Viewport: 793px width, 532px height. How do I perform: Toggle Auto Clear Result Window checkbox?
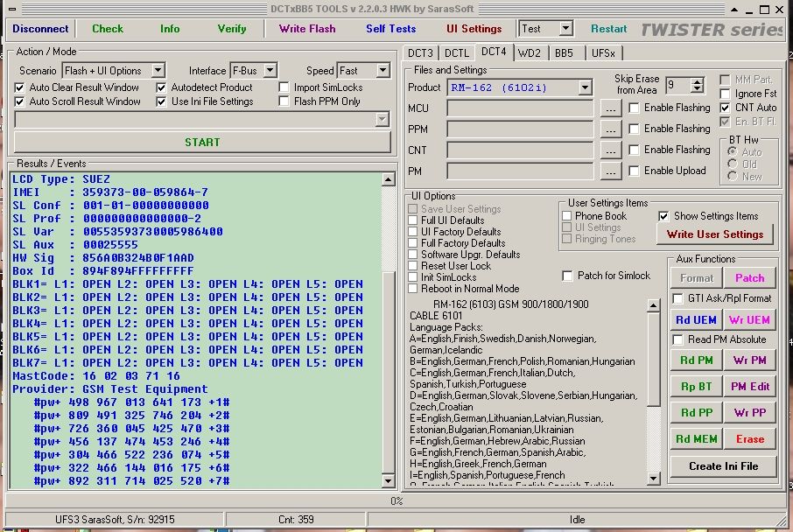(x=20, y=87)
